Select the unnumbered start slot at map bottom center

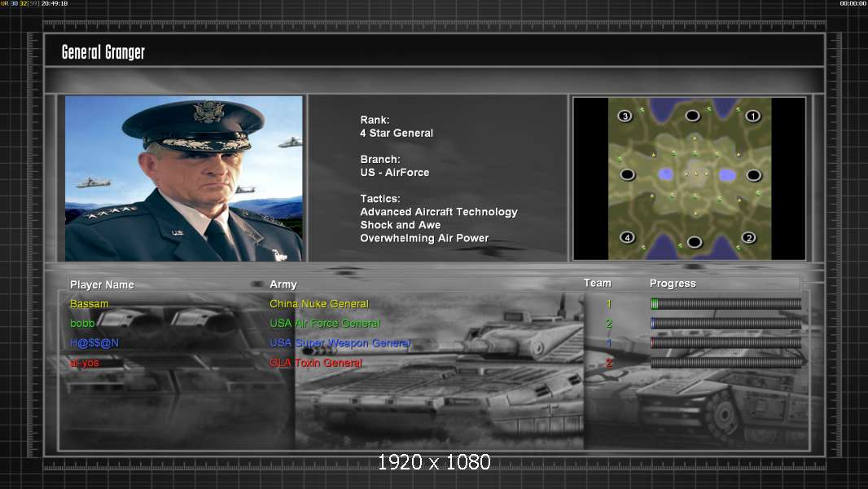coord(695,242)
